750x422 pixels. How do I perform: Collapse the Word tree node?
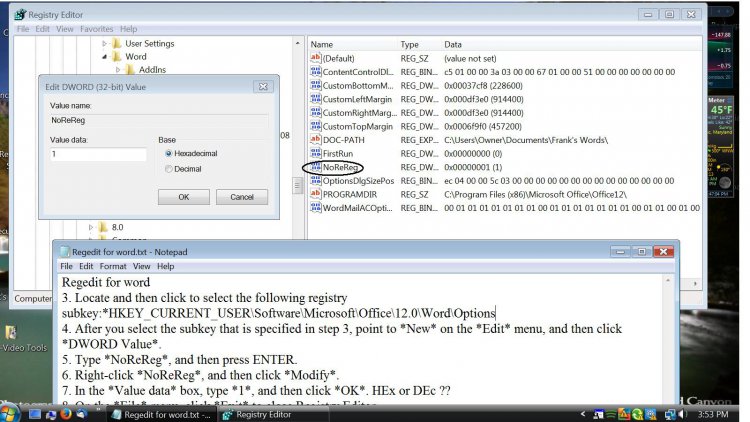(104, 57)
